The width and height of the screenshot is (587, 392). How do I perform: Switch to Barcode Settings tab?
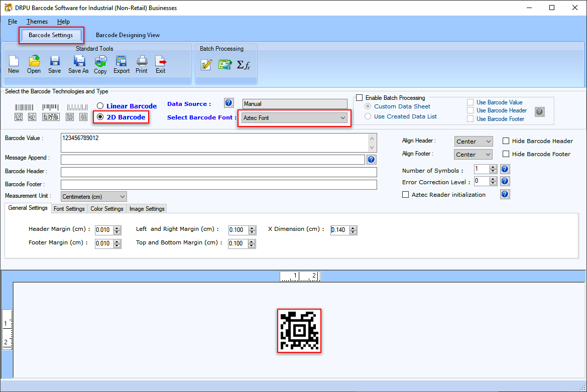click(51, 35)
